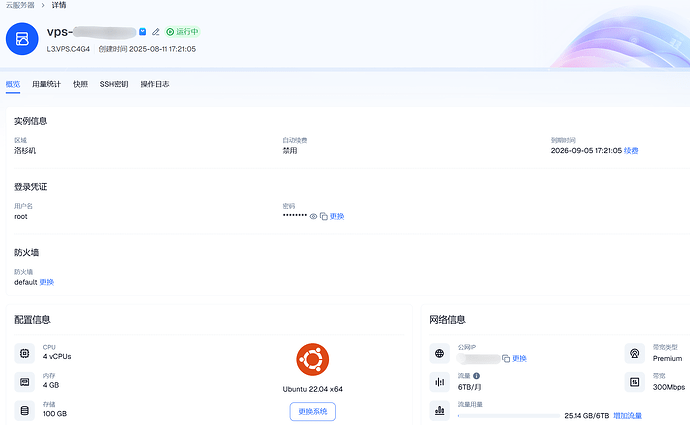
Task: Click the Premium bandwidth type value
Action: [x=667, y=359]
